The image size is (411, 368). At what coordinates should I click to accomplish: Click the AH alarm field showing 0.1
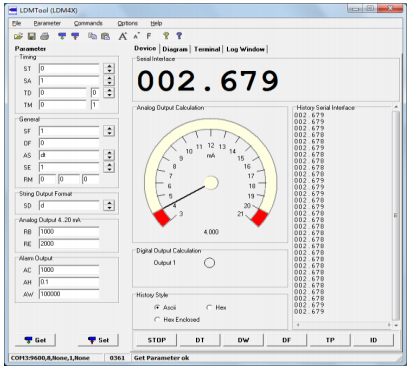tap(69, 282)
